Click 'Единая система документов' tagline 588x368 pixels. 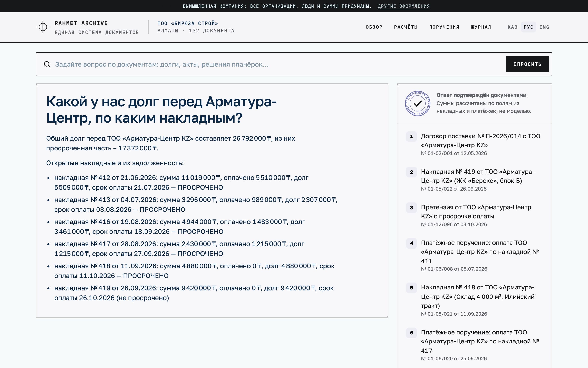[x=97, y=32]
